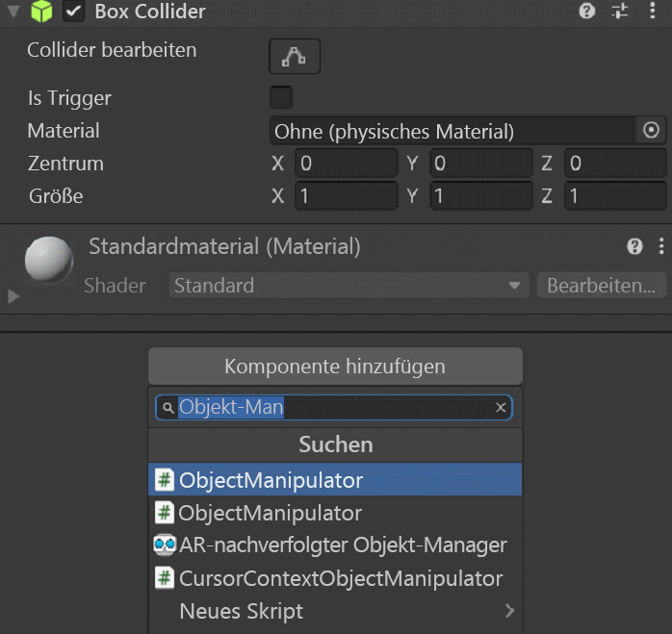Click the CursorContextObjectManipulator script icon

tap(164, 578)
